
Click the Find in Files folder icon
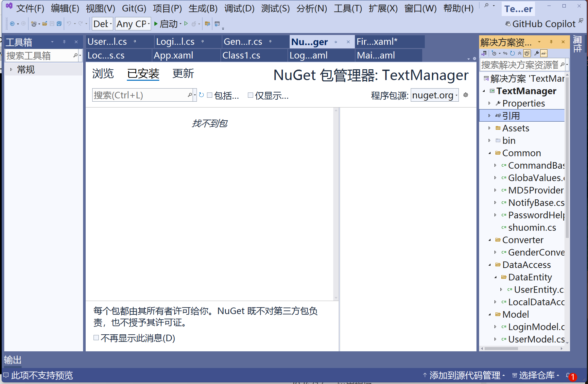[207, 24]
